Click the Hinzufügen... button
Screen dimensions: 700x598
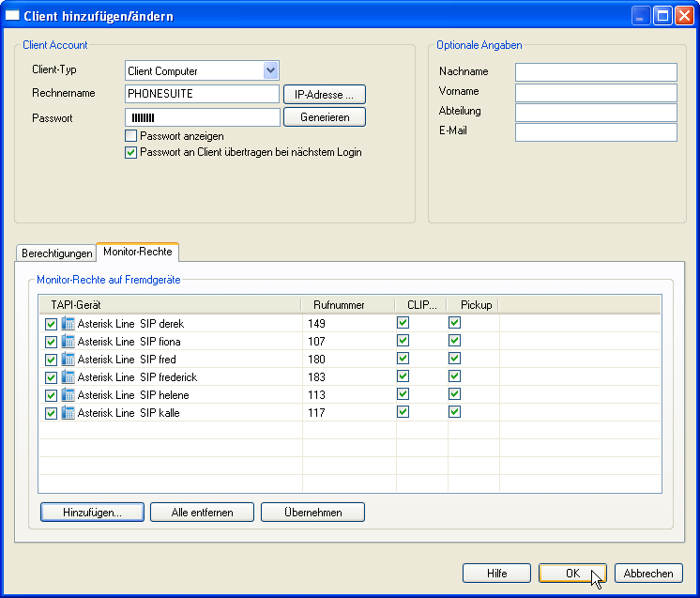pyautogui.click(x=92, y=513)
